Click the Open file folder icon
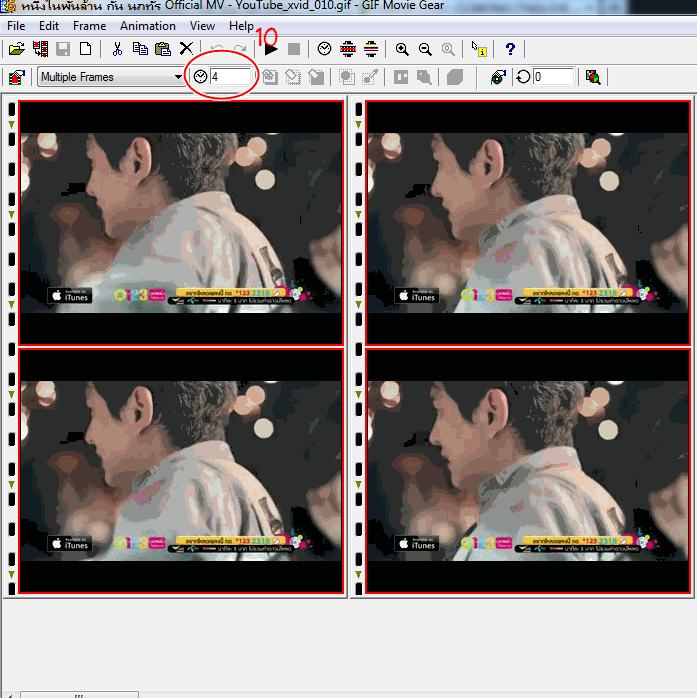Screen dimensions: 697x698 (17, 49)
